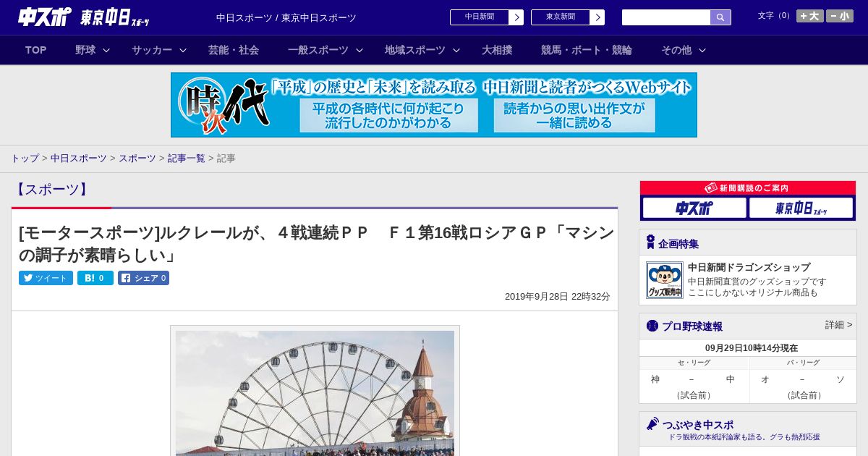
Task: Expand the サッカー dropdown chevron
Action: click(183, 50)
